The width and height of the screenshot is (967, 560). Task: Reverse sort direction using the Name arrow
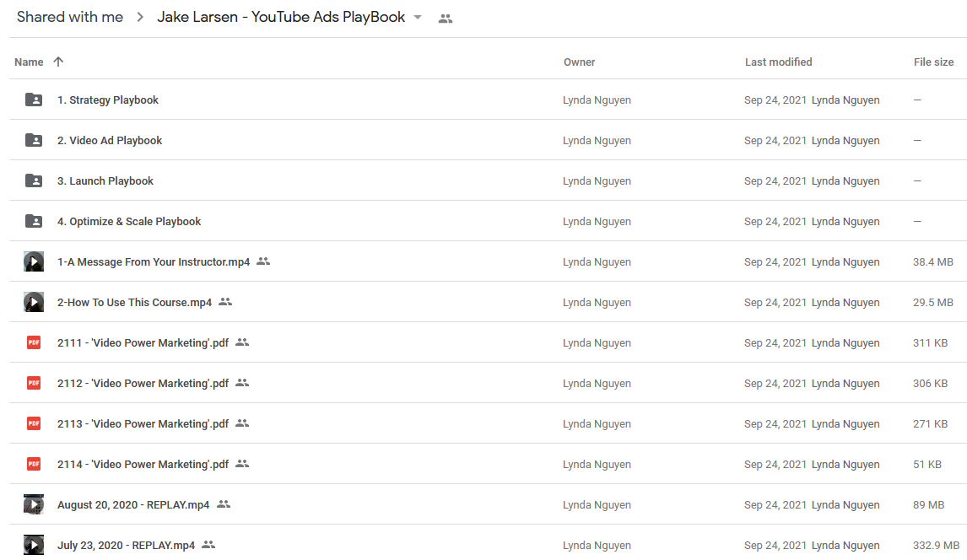tap(58, 62)
